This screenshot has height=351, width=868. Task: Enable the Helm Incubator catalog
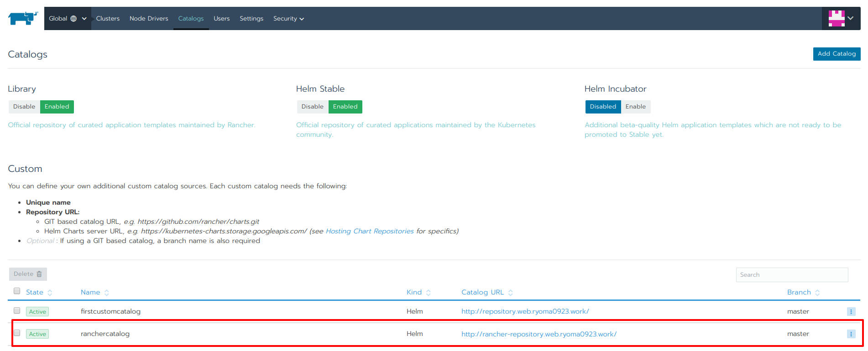(x=636, y=107)
